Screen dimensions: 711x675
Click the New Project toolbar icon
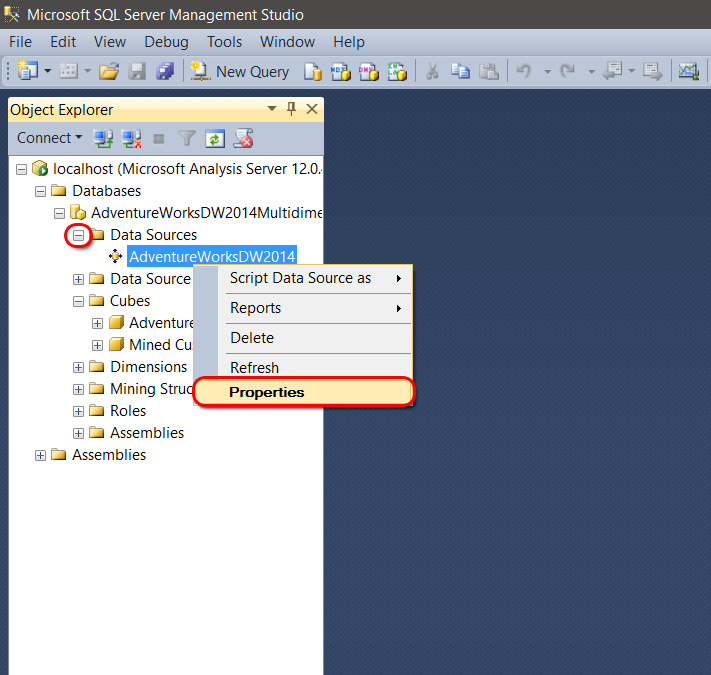[28, 71]
